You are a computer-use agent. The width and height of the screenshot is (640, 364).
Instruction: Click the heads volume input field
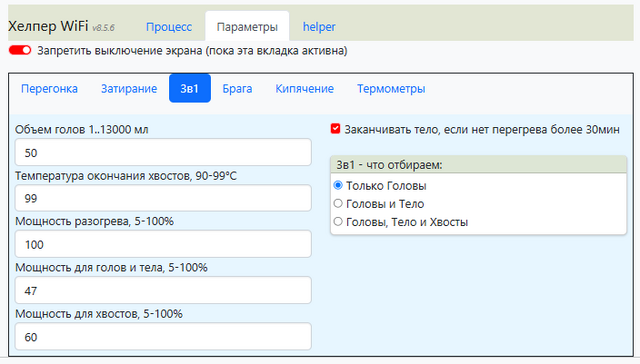(x=163, y=152)
